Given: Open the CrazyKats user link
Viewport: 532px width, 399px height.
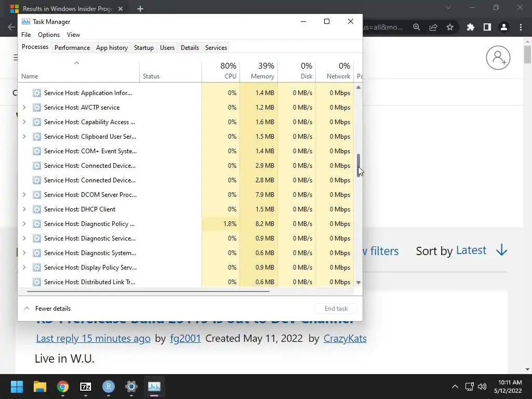Looking at the screenshot, I should (x=345, y=338).
